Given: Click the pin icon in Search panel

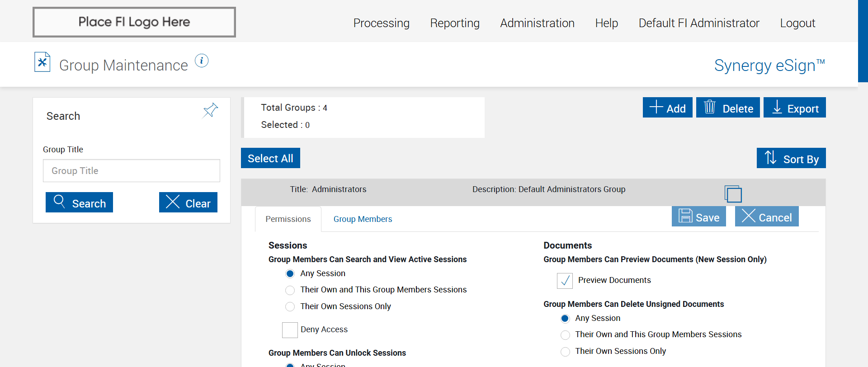Looking at the screenshot, I should tap(211, 110).
